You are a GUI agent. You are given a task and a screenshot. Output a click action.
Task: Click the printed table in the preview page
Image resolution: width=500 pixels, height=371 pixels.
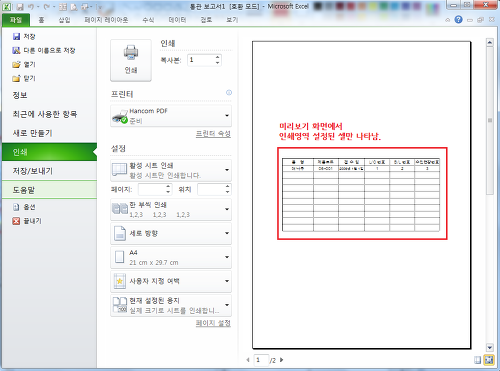[361, 195]
